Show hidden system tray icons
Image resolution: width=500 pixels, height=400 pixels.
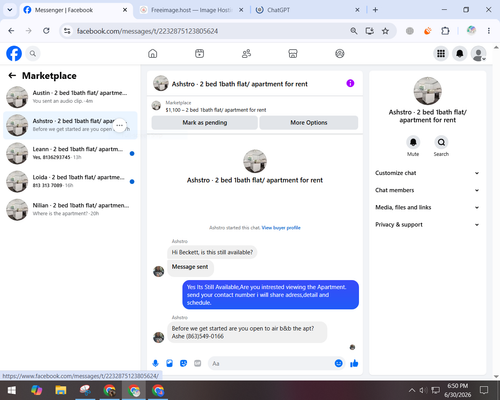click(412, 390)
